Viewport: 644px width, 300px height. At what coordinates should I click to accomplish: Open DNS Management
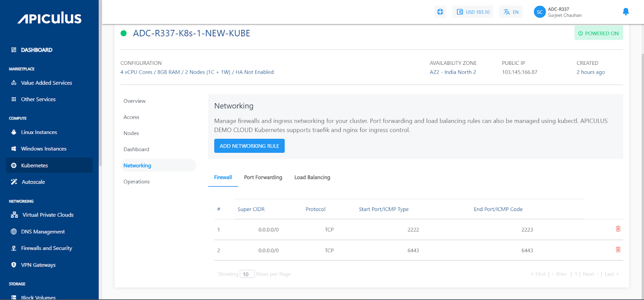(43, 232)
